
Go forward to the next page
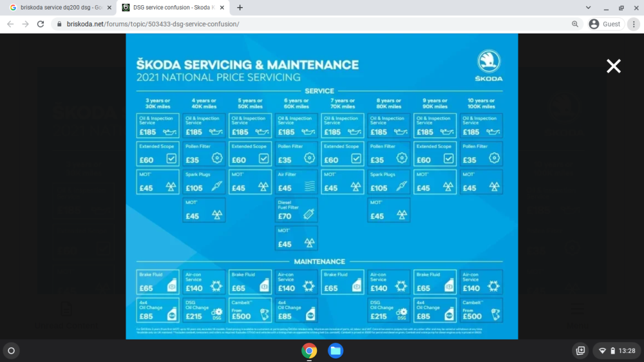(26, 24)
